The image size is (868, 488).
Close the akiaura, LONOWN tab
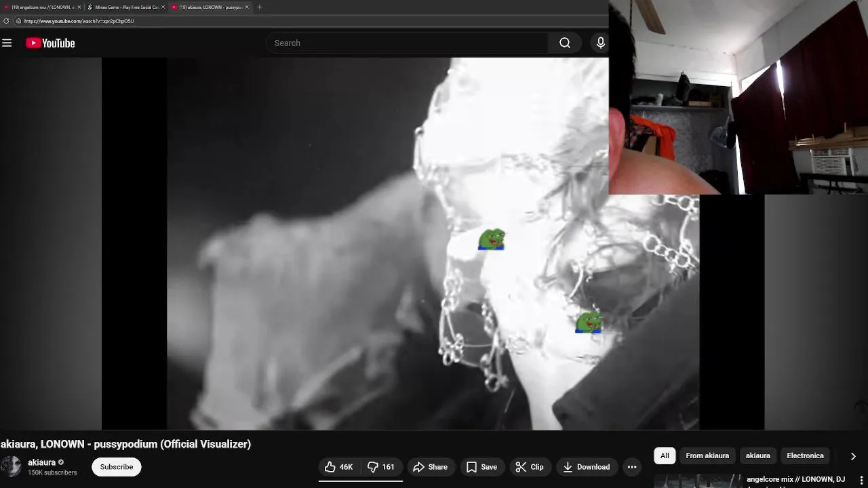247,7
